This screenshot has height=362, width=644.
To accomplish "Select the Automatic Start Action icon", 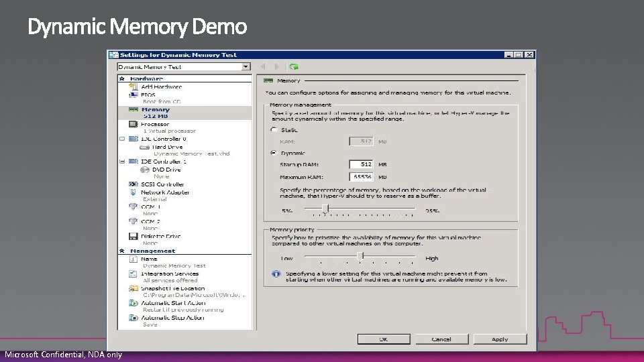I will point(133,303).
